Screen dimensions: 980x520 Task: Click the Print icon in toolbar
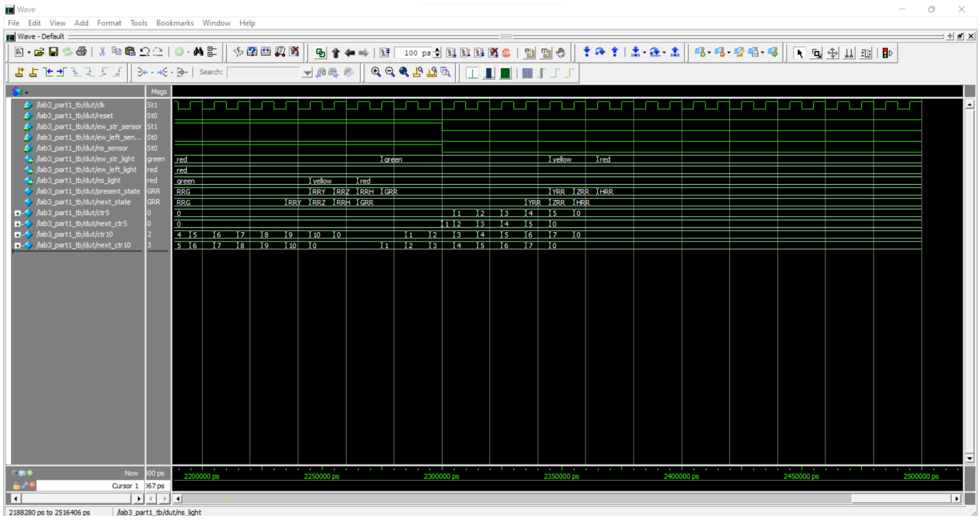coord(82,52)
